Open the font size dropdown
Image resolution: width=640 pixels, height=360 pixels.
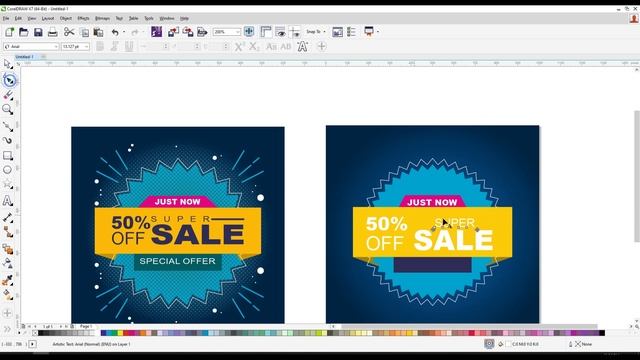tap(86, 47)
